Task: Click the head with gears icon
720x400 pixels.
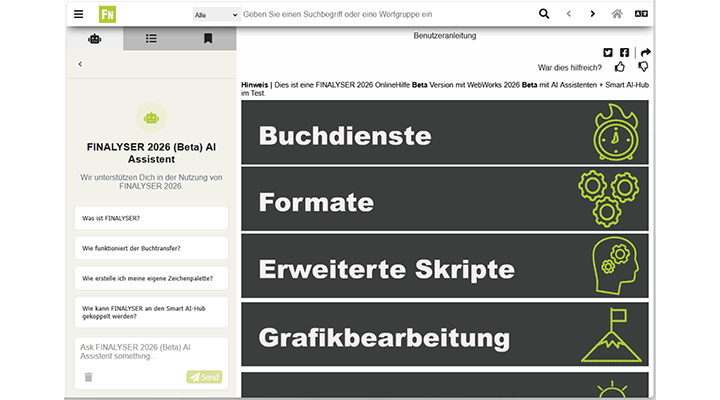Action: [615, 265]
